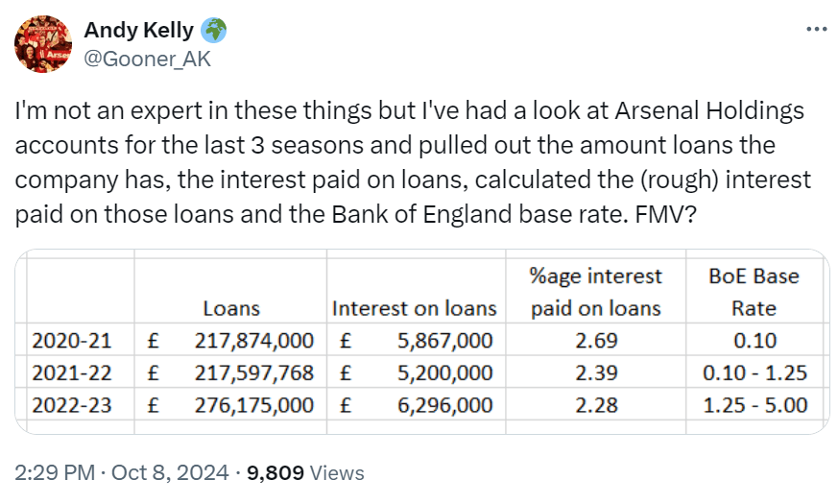This screenshot has width=838, height=504.
Task: Select the 2020-21 row label
Action: (x=72, y=340)
